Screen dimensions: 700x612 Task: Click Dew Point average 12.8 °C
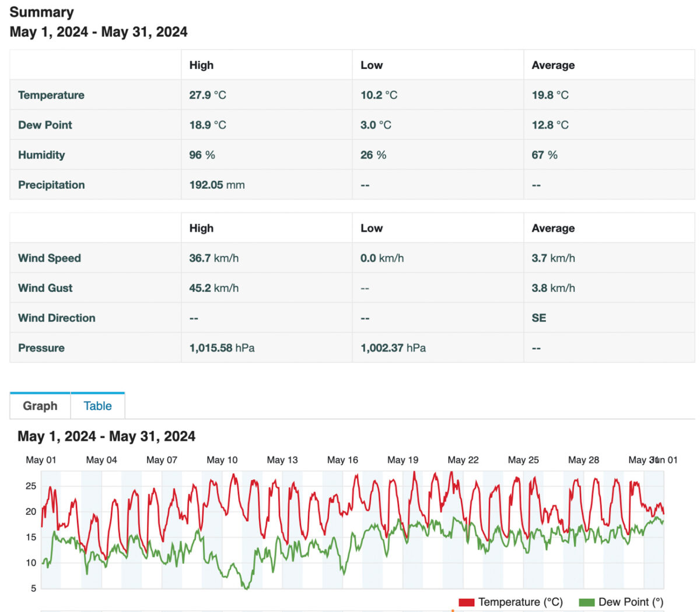click(550, 125)
